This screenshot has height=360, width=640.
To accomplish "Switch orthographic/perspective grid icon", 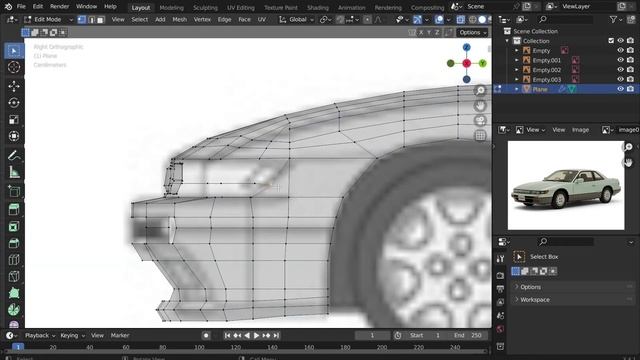I will [480, 136].
